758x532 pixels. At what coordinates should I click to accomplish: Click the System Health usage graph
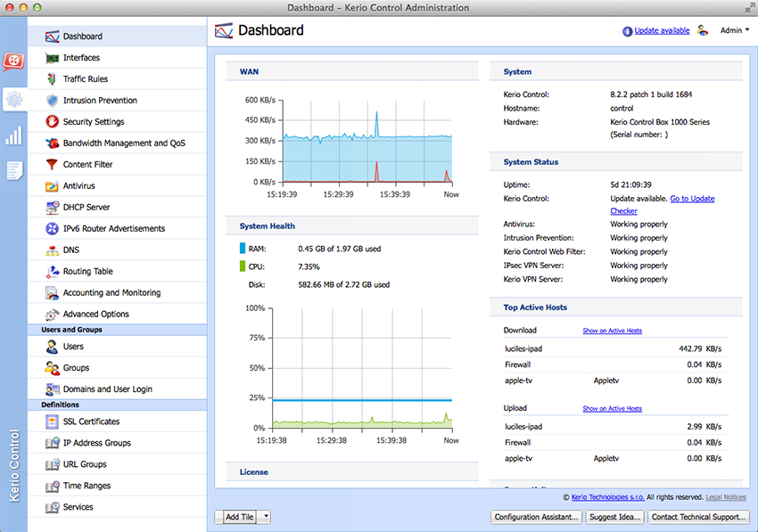click(362, 369)
